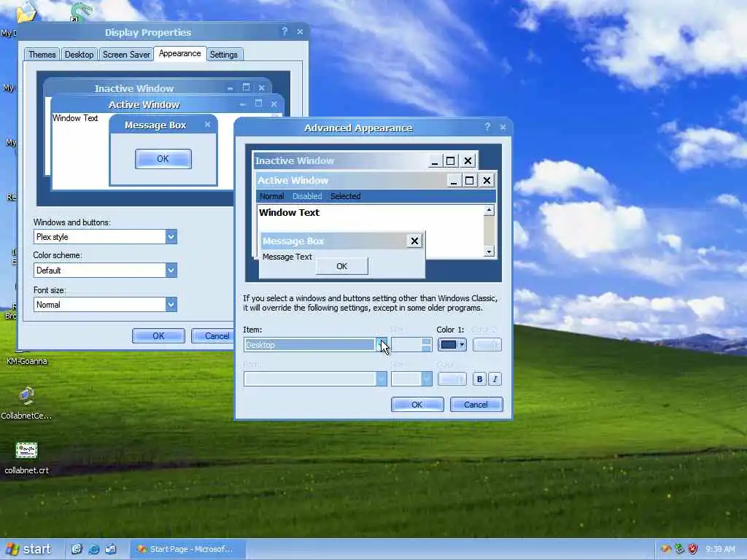This screenshot has height=560, width=747.
Task: Click the Disabled menu item in preview
Action: [x=307, y=196]
